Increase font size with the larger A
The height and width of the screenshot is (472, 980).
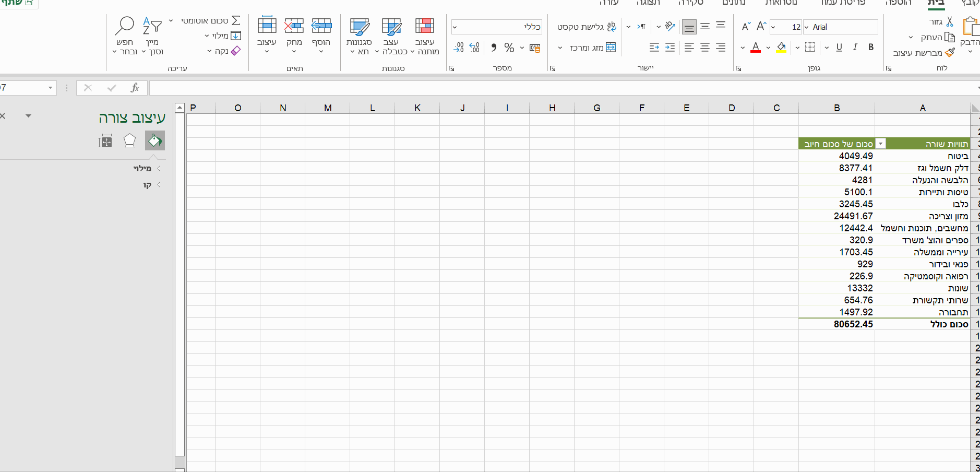[x=761, y=26]
